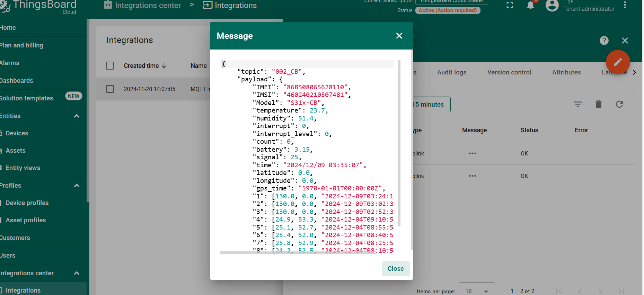The width and height of the screenshot is (644, 295).
Task: Switch to Attributes tab
Action: [566, 72]
